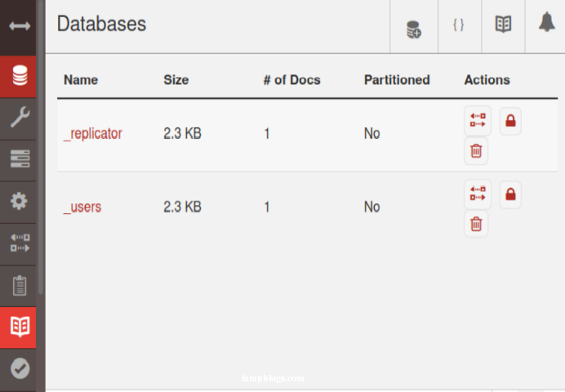Replicate the _replicator database
565x392 pixels.
click(477, 121)
